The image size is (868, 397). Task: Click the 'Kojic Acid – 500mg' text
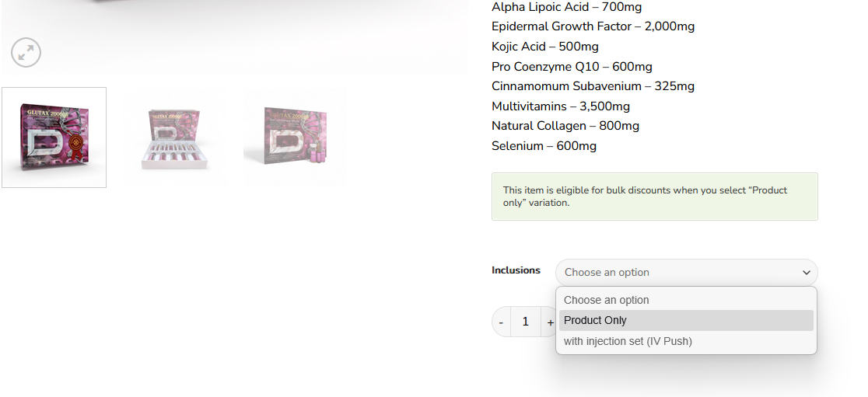544,47
